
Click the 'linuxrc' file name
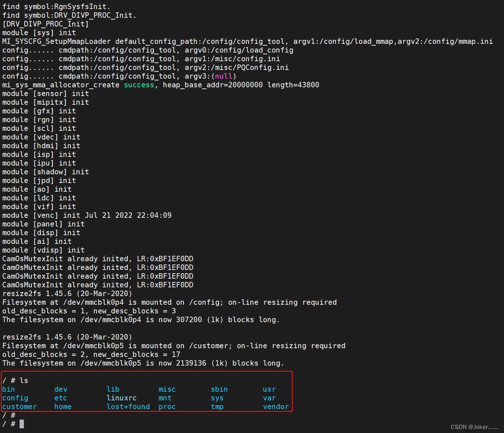122,398
